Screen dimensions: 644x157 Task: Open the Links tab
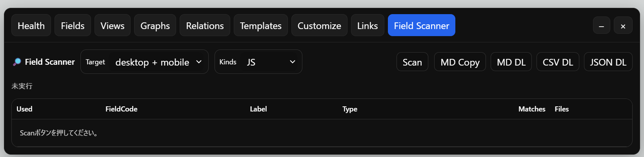pos(367,26)
